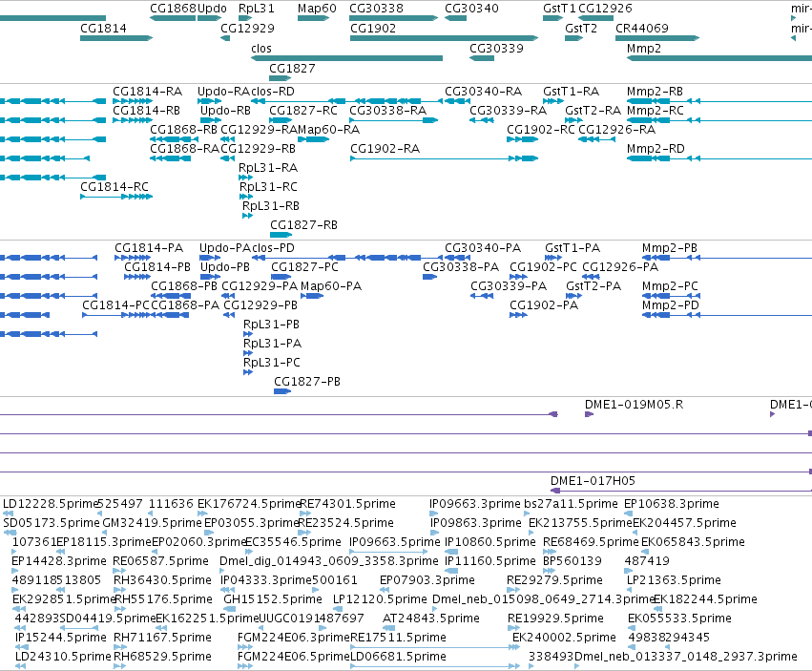Click the Map60-PA protein label

(331, 286)
